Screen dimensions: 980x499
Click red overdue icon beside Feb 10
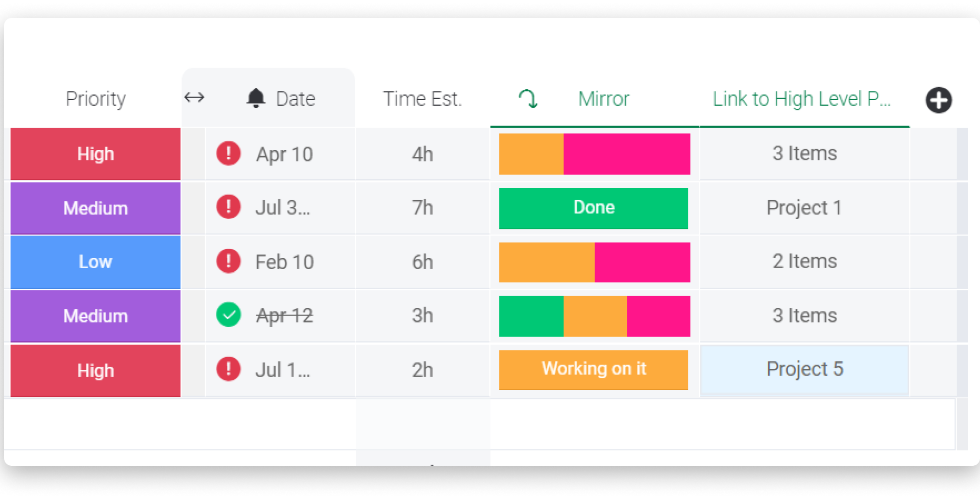[x=228, y=261]
